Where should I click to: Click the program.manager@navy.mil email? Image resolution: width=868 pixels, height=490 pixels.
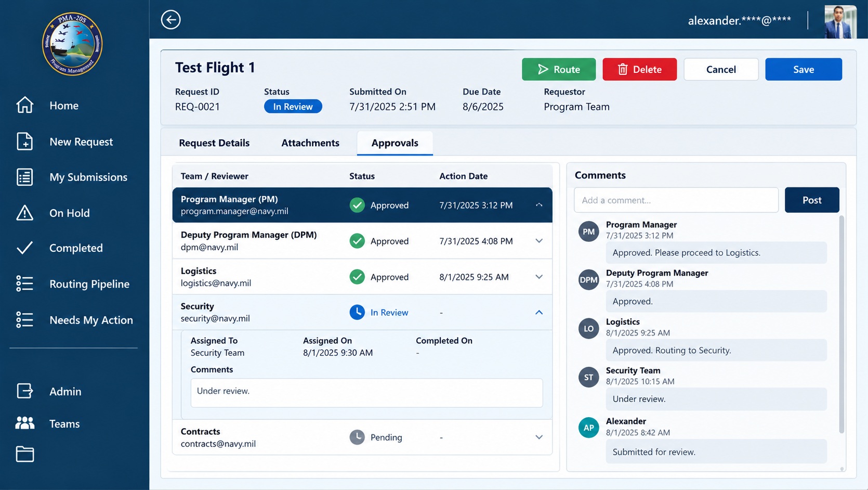click(x=234, y=211)
